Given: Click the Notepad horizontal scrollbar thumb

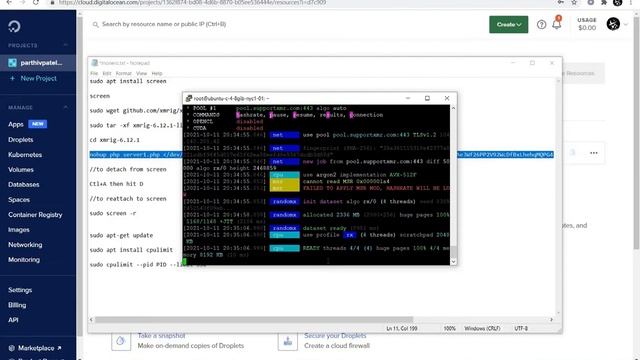Looking at the screenshot, I should point(253,320).
